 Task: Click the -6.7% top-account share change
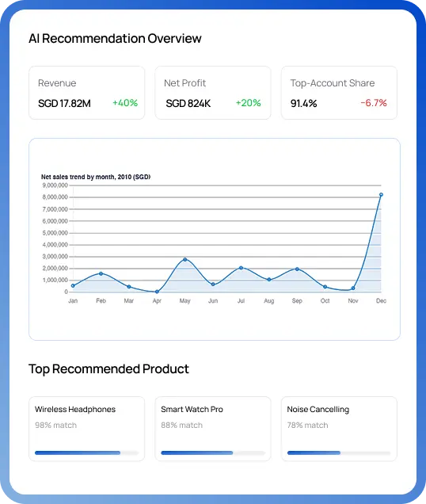coord(374,103)
